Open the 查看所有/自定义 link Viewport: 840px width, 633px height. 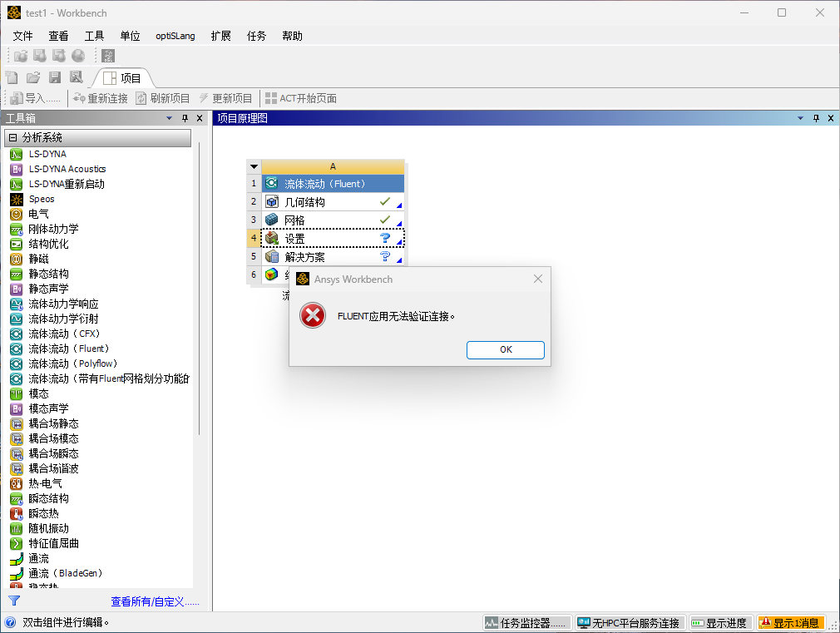click(x=156, y=602)
